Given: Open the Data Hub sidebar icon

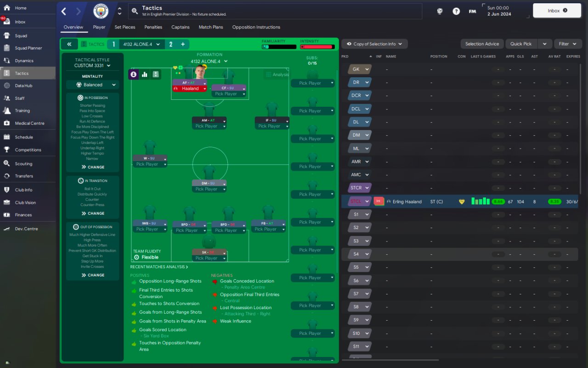Looking at the screenshot, I should [x=7, y=86].
